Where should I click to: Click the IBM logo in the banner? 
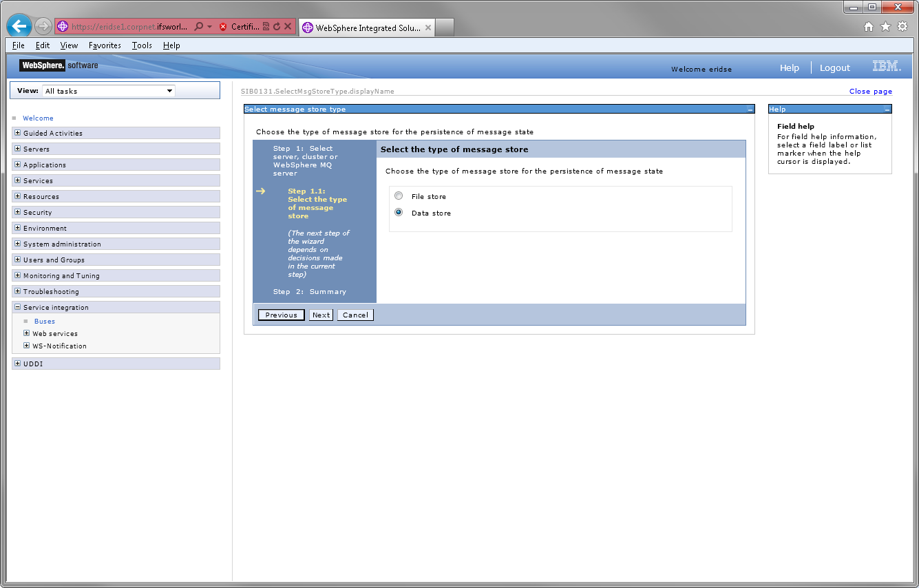click(x=886, y=66)
